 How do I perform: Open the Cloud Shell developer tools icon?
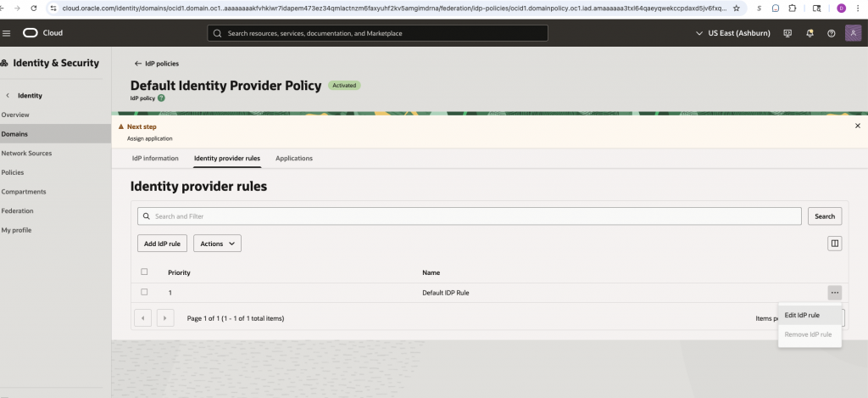787,33
